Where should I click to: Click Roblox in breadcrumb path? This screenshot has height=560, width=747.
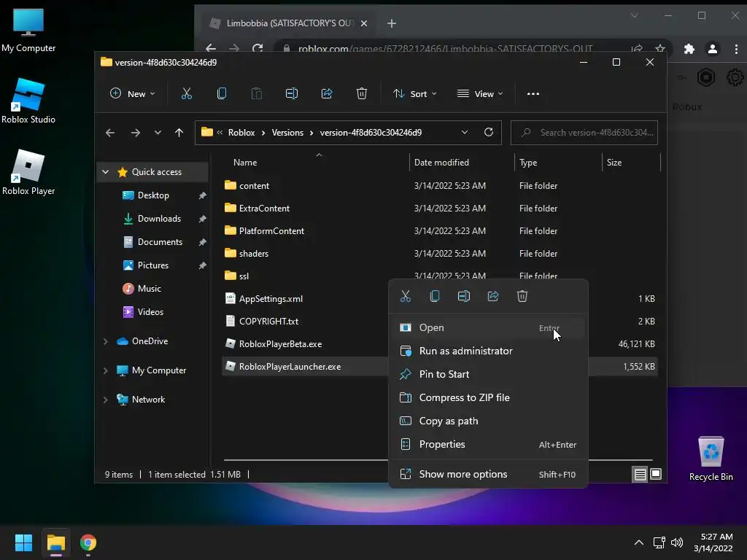(x=241, y=133)
